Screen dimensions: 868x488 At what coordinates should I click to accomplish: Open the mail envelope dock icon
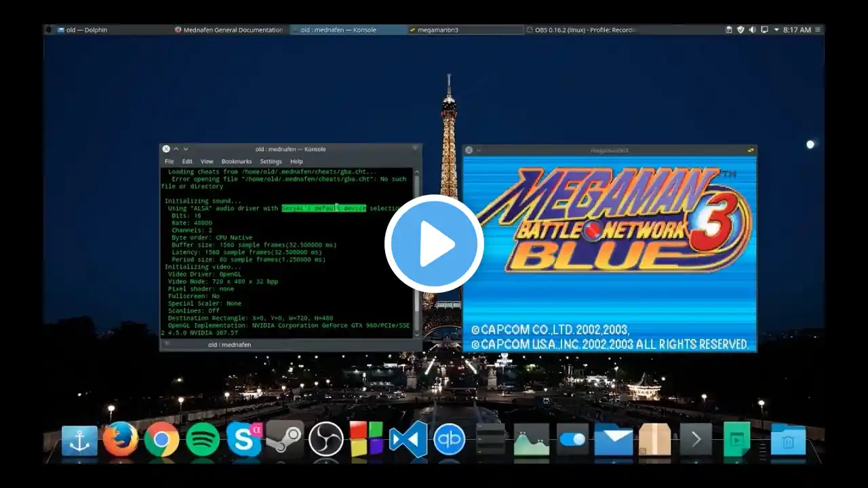click(614, 441)
